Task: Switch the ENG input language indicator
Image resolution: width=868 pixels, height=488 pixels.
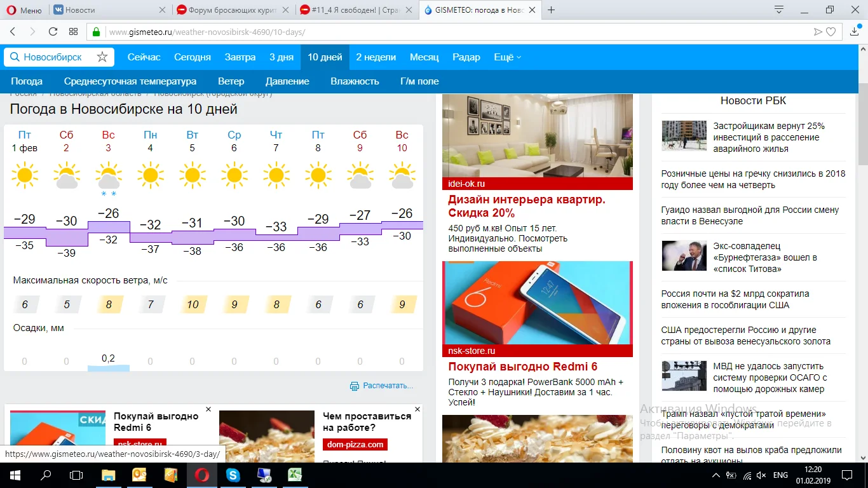Action: (780, 475)
